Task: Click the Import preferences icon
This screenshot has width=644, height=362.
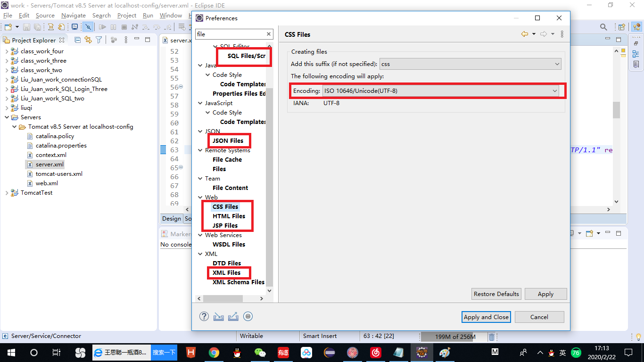Action: coord(218,316)
